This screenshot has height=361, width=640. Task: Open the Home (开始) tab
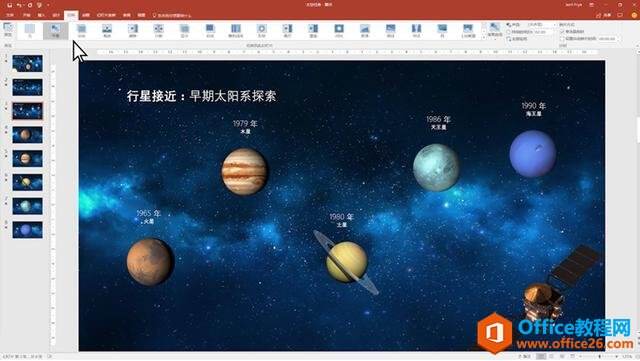coord(27,15)
